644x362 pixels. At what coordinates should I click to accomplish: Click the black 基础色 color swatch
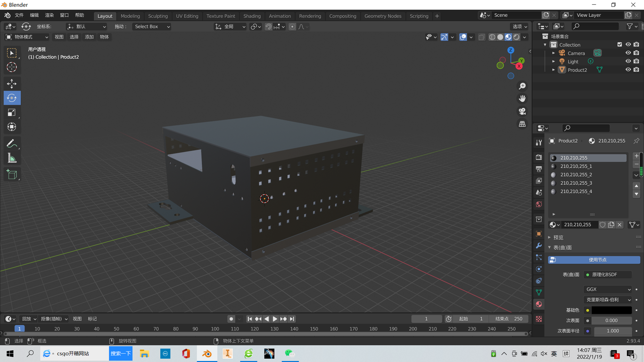(611, 310)
